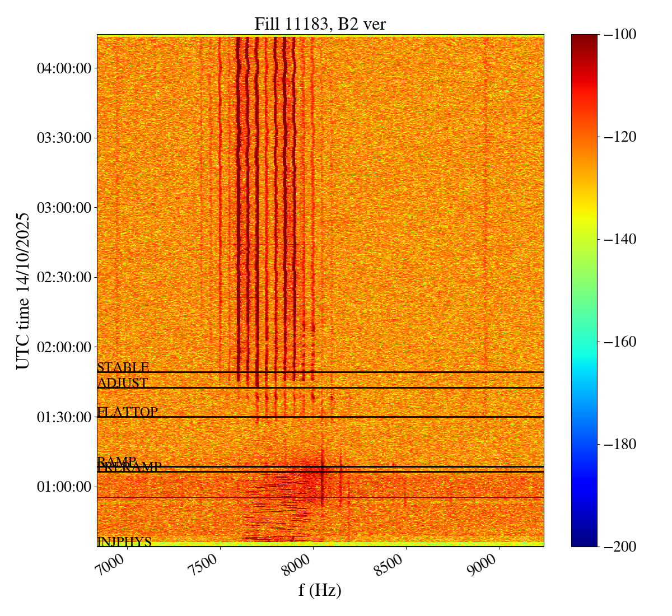This screenshot has height=616, width=672.
Task: Pick the 01:00:00 y-axis tick label
Action: (x=64, y=487)
